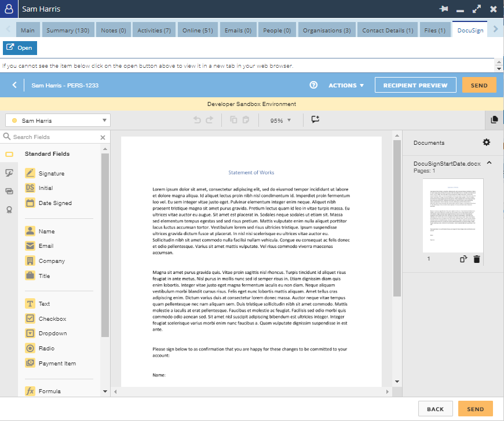Viewport: 504px width, 421px height.
Task: Open the Summary (130) tab
Action: 68,30
